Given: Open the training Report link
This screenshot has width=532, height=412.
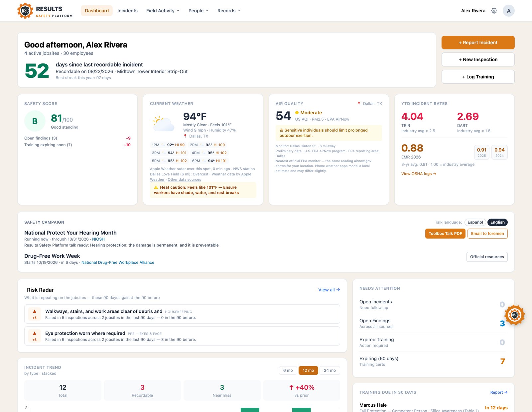Looking at the screenshot, I should coord(499,392).
